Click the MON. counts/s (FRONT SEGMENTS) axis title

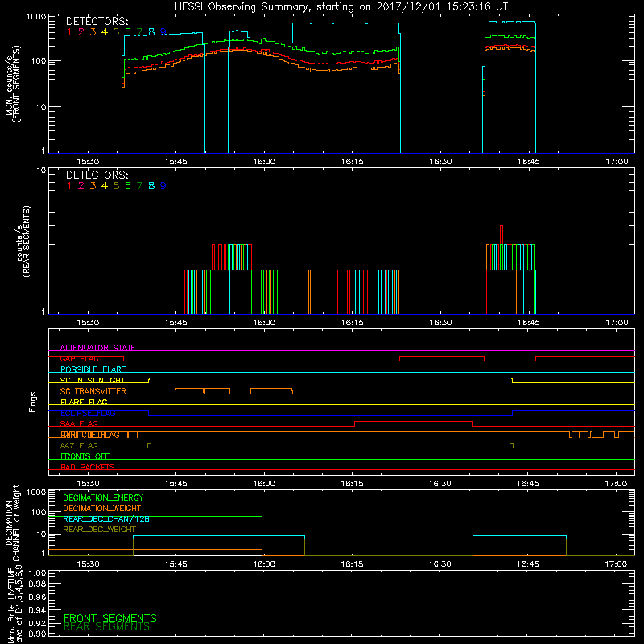12,84
